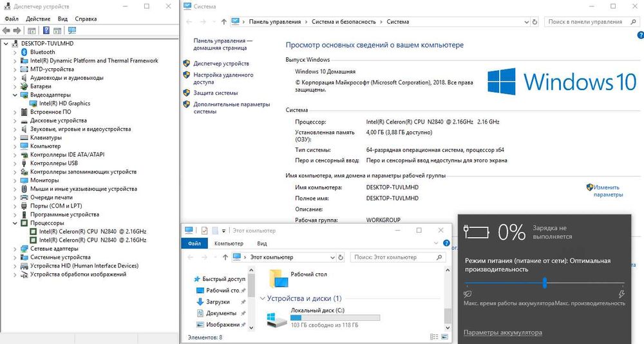Expand the Порты (COM и LPT) node
This screenshot has height=344, width=644.
point(15,206)
